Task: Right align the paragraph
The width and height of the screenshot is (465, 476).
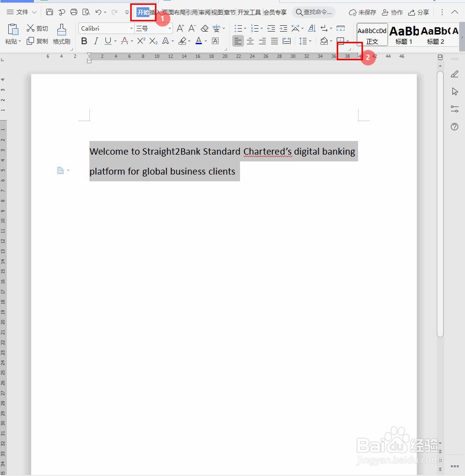Action: click(262, 41)
